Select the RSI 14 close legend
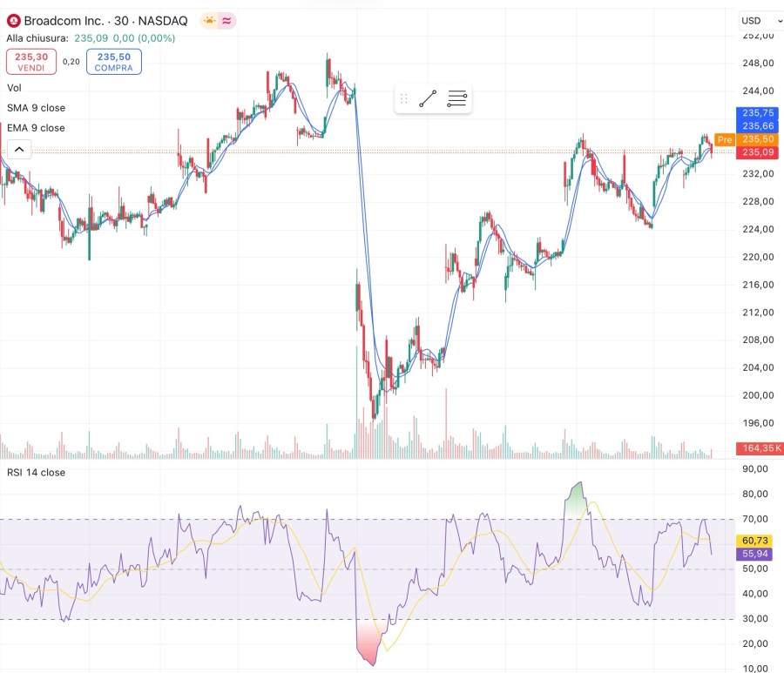784x673 pixels. click(36, 473)
